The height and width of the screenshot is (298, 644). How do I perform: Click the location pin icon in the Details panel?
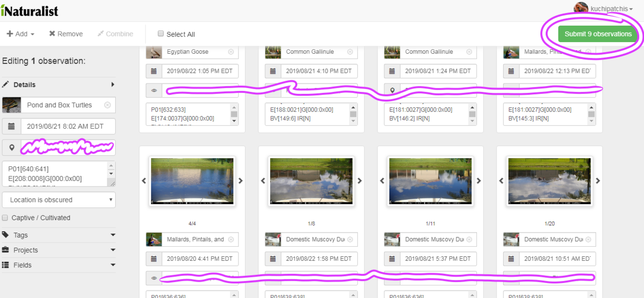pyautogui.click(x=12, y=148)
